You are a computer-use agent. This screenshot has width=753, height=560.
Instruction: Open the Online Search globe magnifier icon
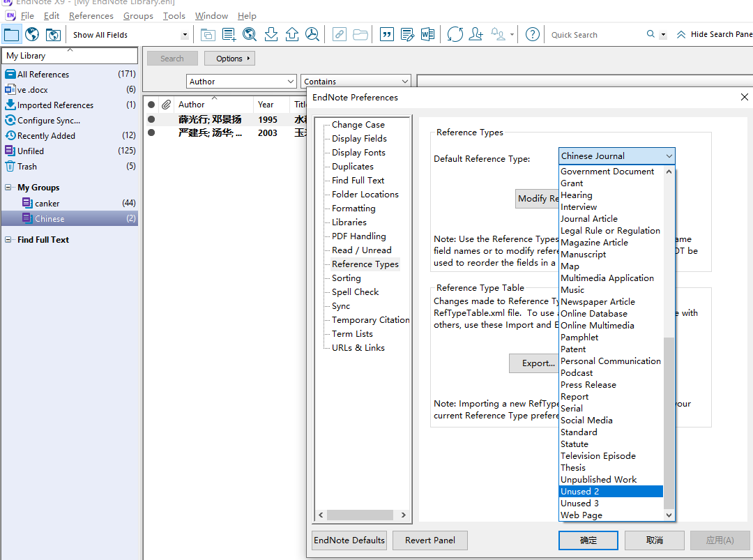coord(250,35)
